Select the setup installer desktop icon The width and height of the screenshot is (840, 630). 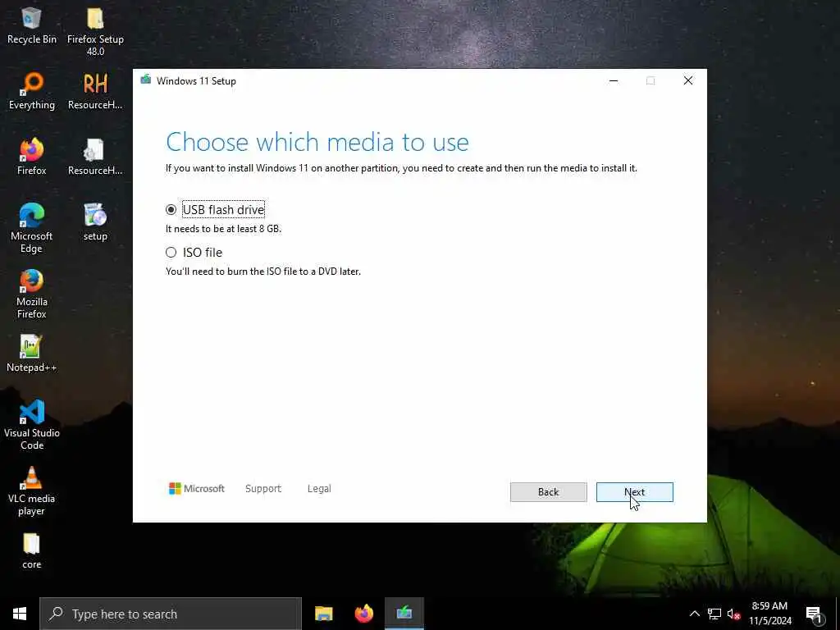click(95, 222)
